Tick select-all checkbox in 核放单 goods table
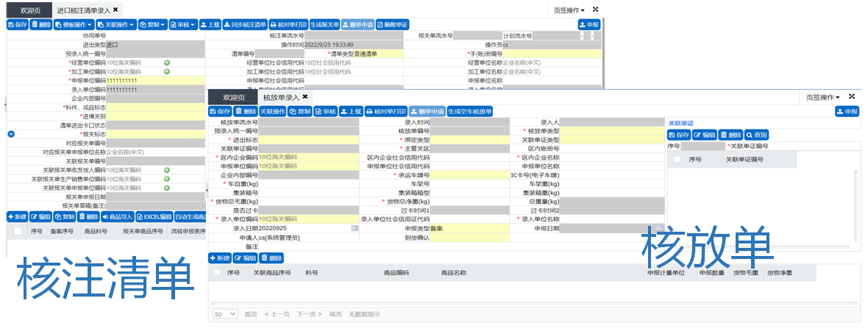Screen dimensions: 868x331 [x=217, y=272]
